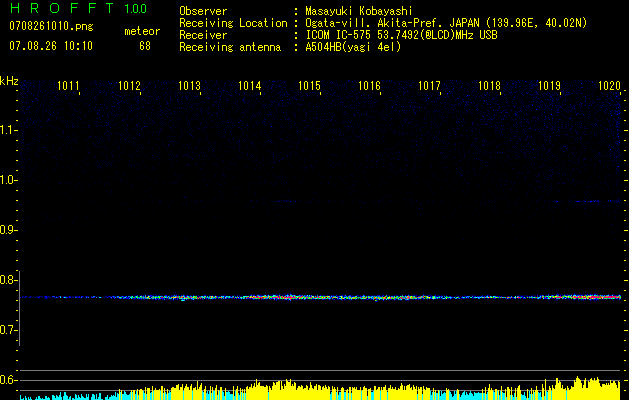Click the 'Receiving Location' label
Image resolution: width=629 pixels, height=400 pixels.
[x=233, y=23]
